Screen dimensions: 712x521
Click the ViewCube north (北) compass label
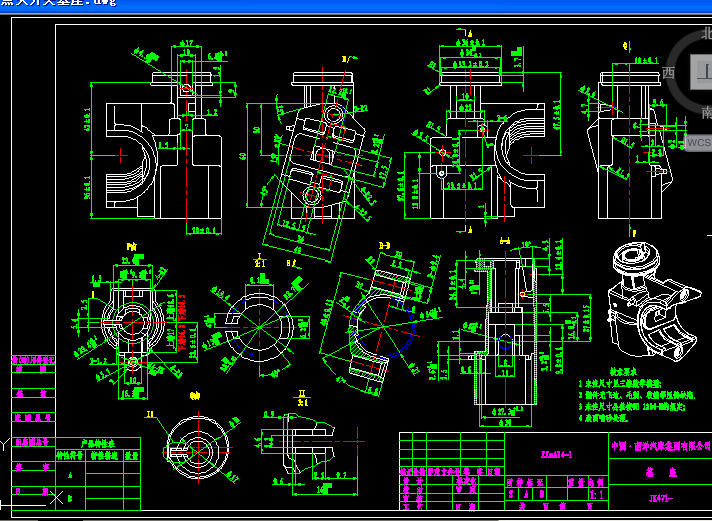pos(707,33)
